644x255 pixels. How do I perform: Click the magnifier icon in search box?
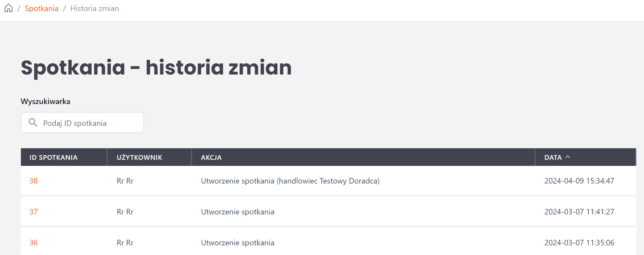pyautogui.click(x=33, y=122)
